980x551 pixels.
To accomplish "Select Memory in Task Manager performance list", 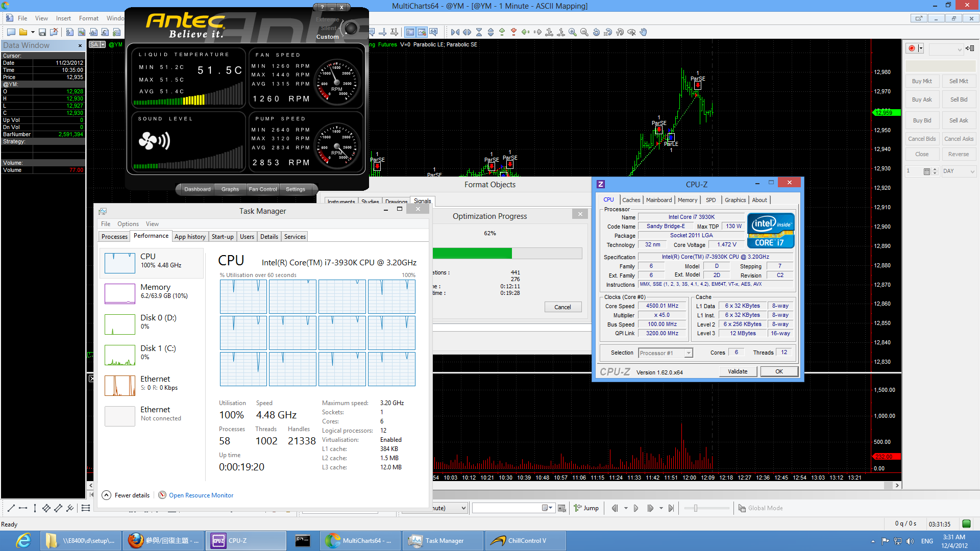I will pyautogui.click(x=152, y=293).
